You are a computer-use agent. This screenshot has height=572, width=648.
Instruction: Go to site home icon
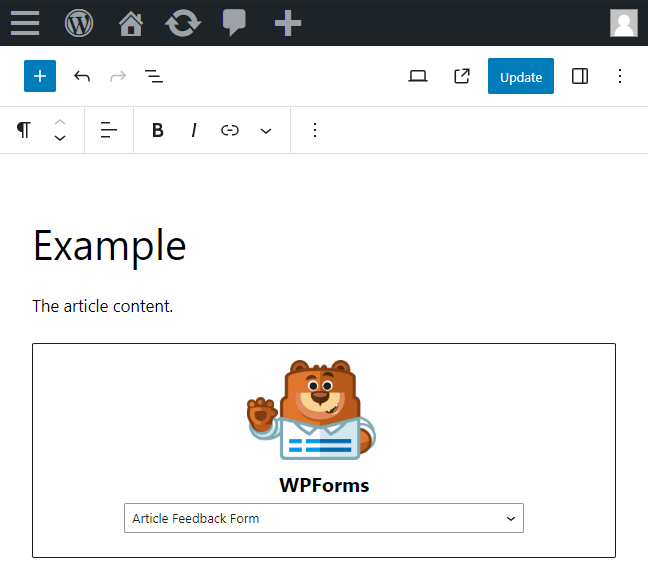(x=131, y=23)
